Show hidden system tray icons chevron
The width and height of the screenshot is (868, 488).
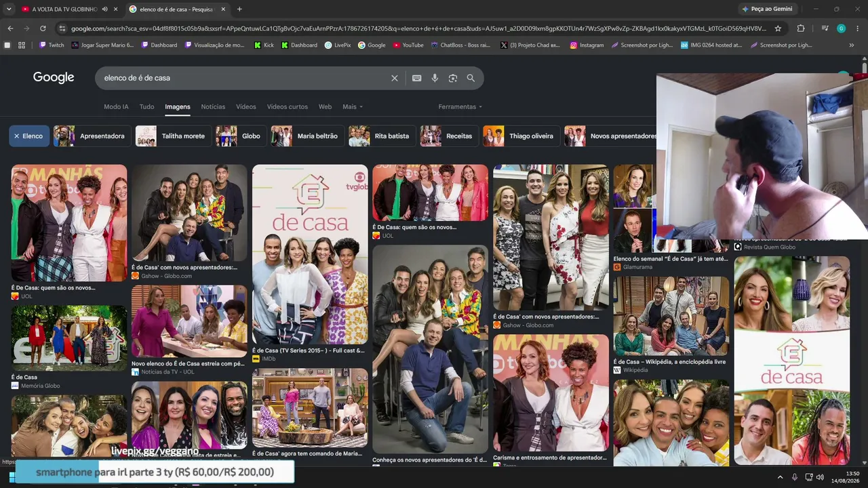coord(780,477)
